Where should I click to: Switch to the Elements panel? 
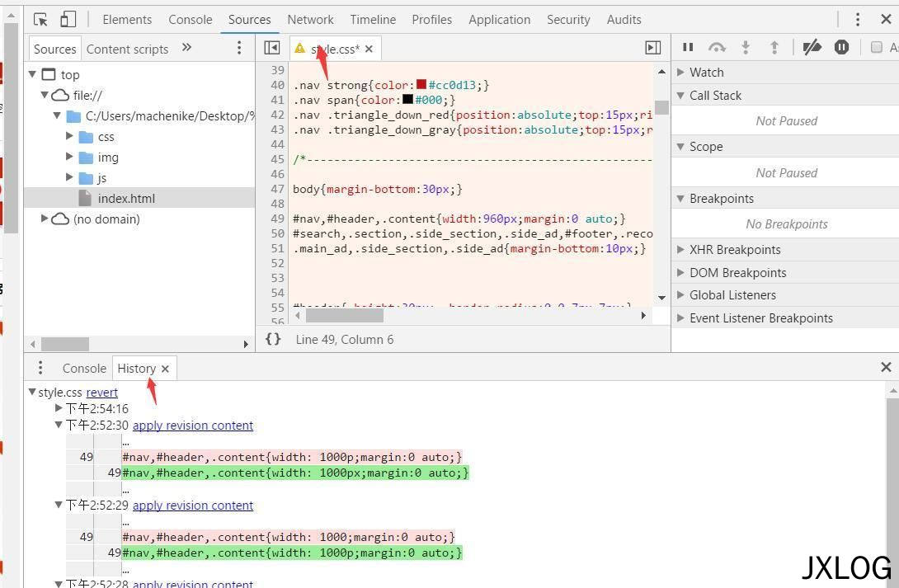(127, 20)
